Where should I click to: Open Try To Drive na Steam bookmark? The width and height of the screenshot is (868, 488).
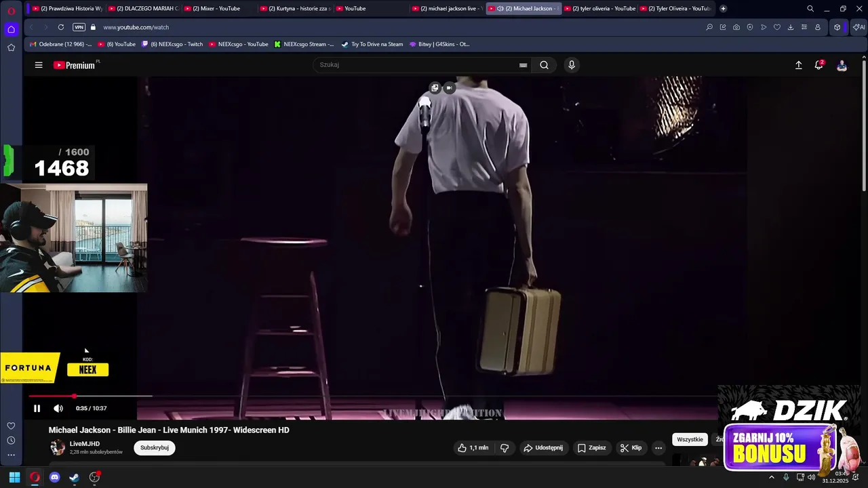pos(372,44)
